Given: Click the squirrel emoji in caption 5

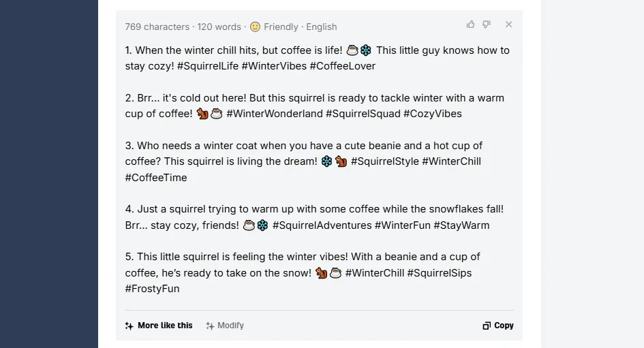Looking at the screenshot, I should point(321,273).
